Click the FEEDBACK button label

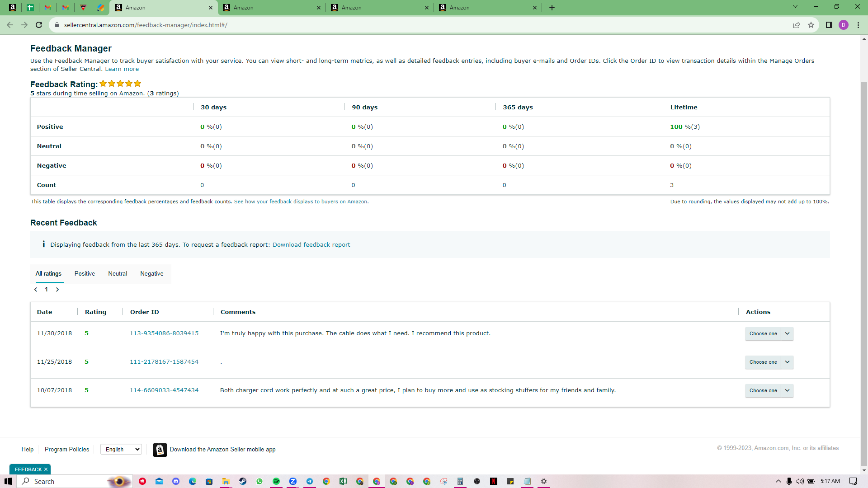28,470
